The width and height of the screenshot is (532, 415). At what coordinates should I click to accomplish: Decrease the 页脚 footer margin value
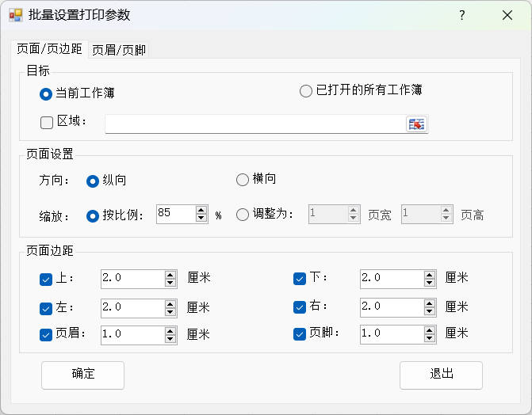pyautogui.click(x=429, y=338)
